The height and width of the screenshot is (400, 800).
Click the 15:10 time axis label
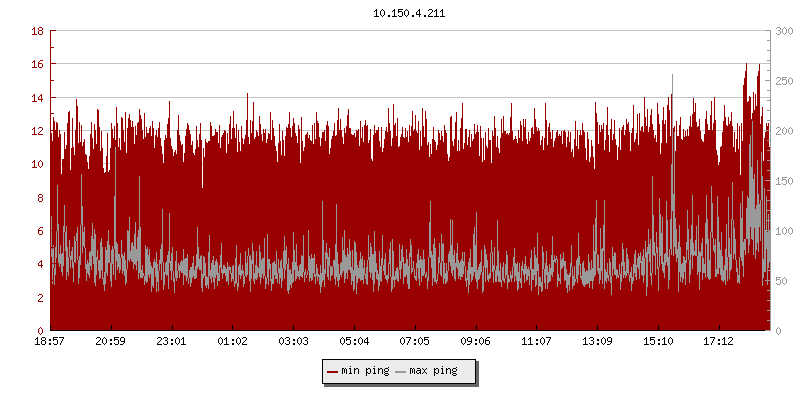[x=658, y=342]
